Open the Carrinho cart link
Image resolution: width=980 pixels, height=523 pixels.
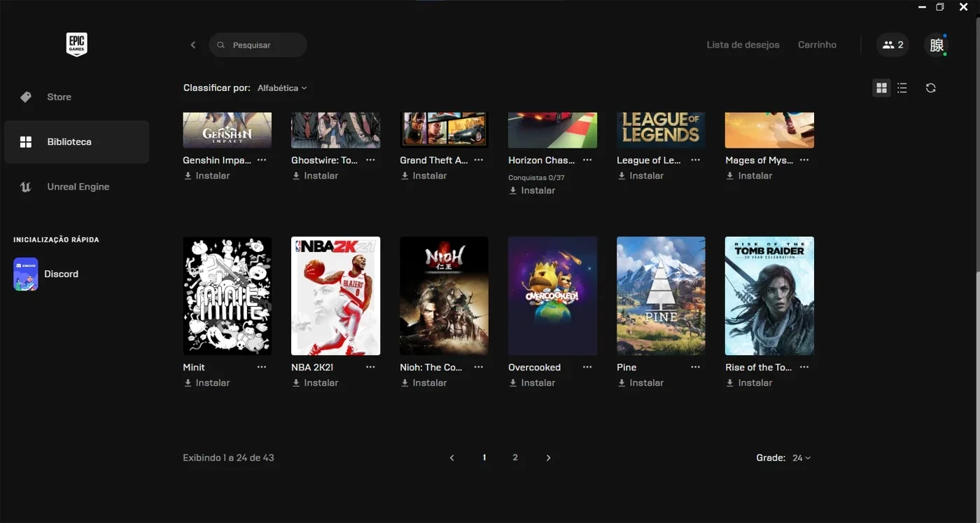817,45
